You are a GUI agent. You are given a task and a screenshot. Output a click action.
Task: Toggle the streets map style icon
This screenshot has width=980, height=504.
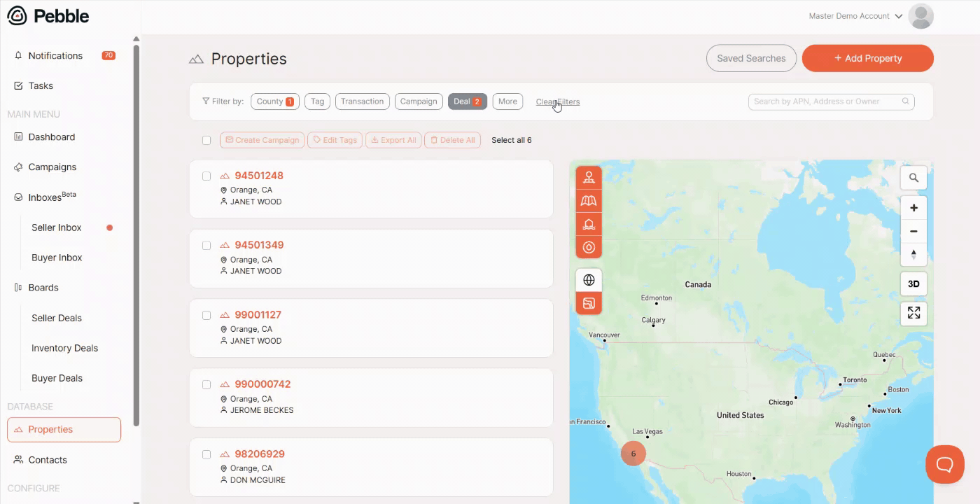tap(589, 303)
